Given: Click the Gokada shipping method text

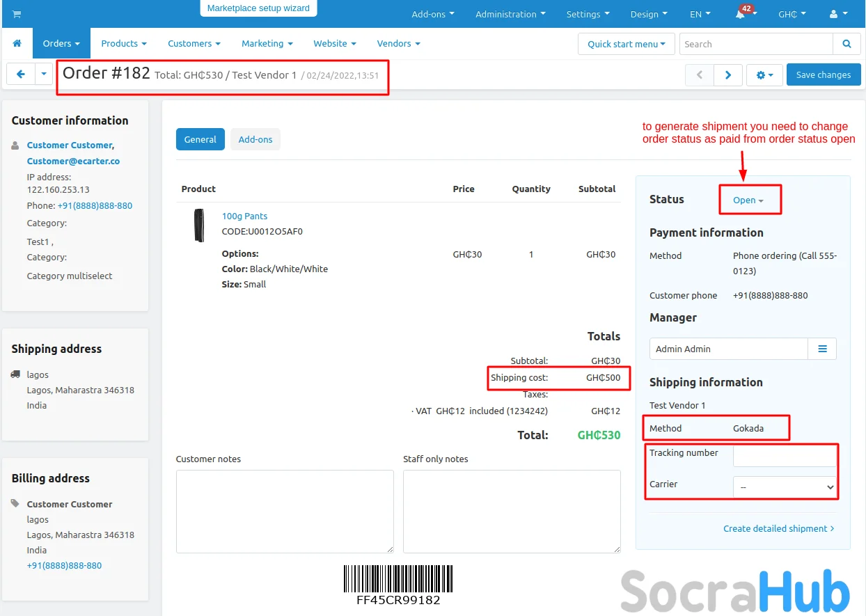Looking at the screenshot, I should pyautogui.click(x=748, y=428).
